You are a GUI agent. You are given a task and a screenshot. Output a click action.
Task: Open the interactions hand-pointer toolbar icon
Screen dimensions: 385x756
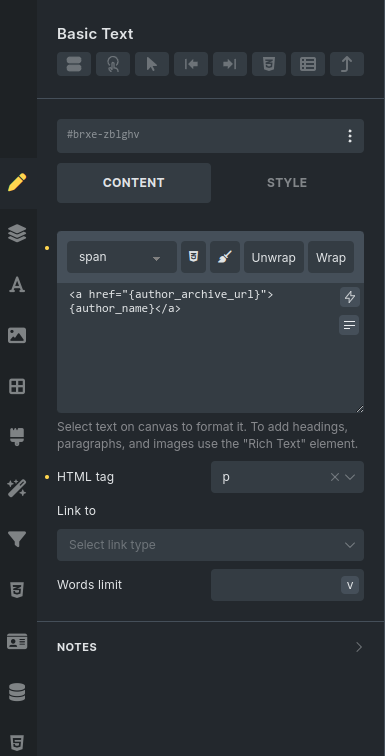113,64
